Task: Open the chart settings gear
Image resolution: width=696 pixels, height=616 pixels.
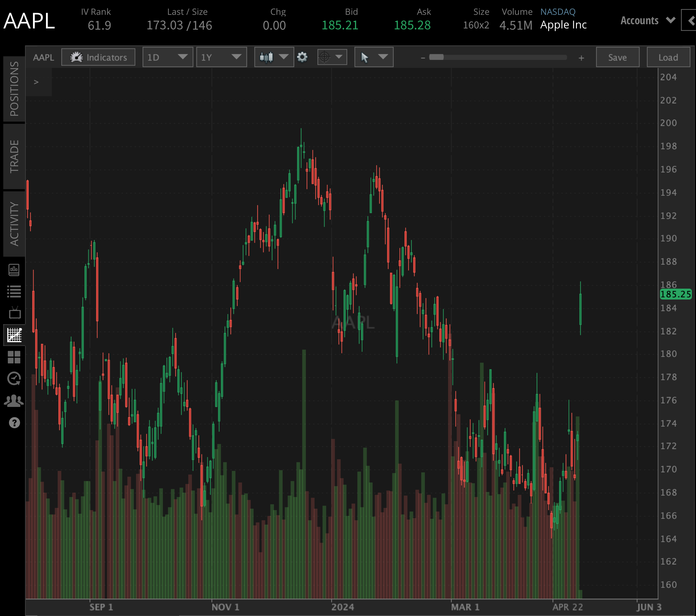Action: coord(302,57)
